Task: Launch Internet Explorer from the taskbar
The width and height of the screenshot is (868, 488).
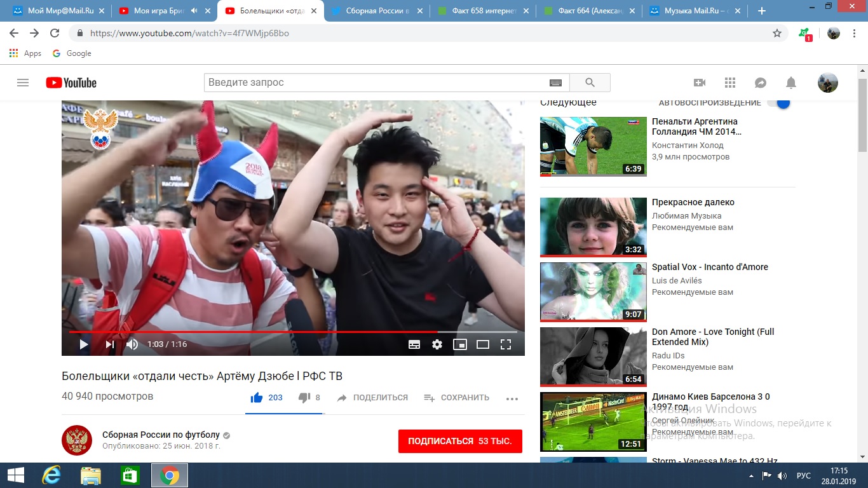Action: 51,475
